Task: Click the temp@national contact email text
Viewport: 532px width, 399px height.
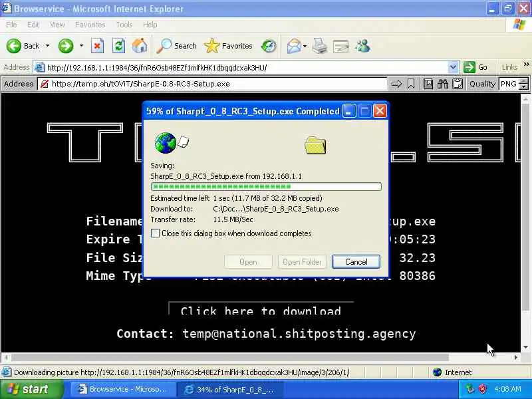Action: pos(299,334)
